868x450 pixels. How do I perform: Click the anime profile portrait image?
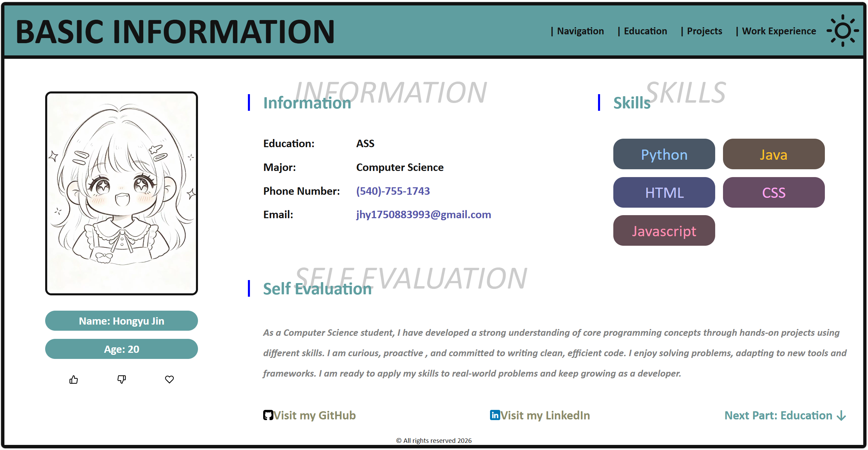pos(122,193)
